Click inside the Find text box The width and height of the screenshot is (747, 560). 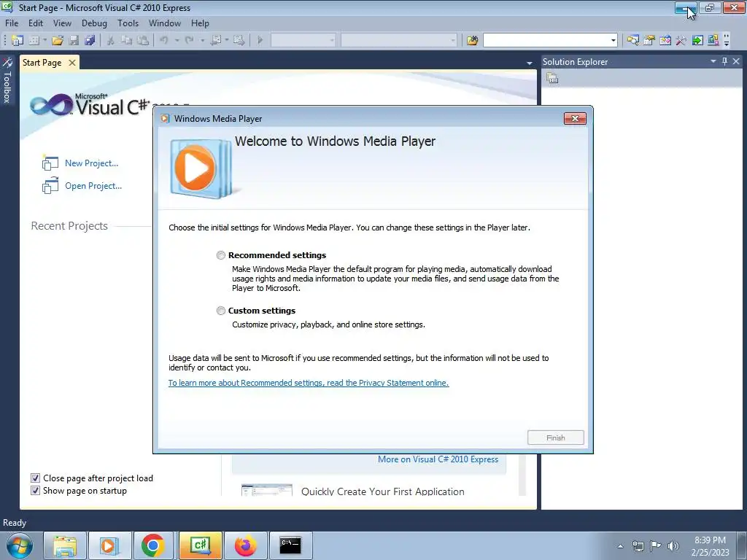tap(546, 41)
